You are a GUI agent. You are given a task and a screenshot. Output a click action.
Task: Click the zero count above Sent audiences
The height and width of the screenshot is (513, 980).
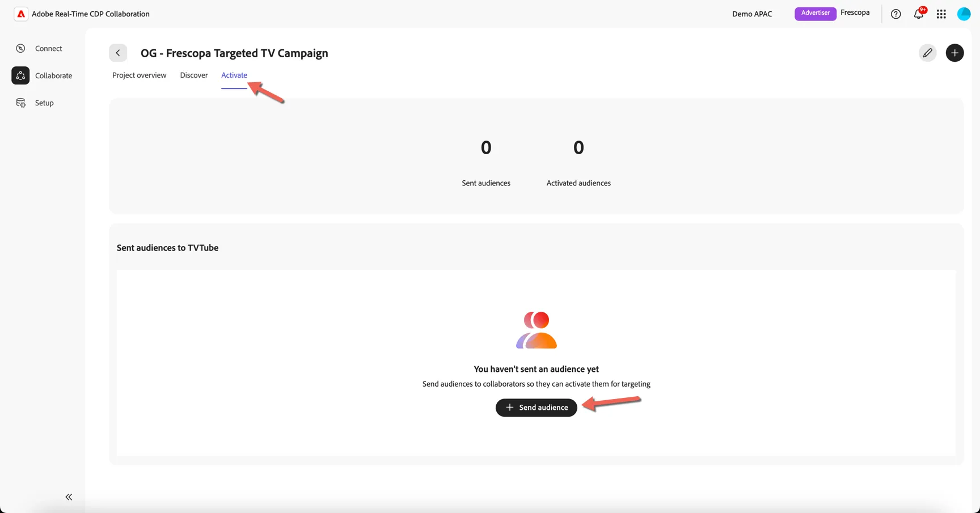tap(486, 147)
